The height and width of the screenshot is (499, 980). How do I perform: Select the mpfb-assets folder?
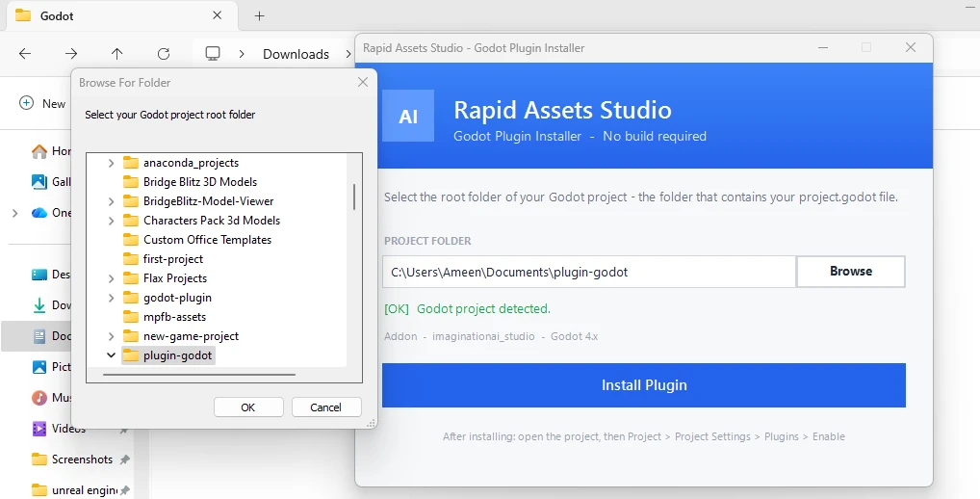coord(165,317)
